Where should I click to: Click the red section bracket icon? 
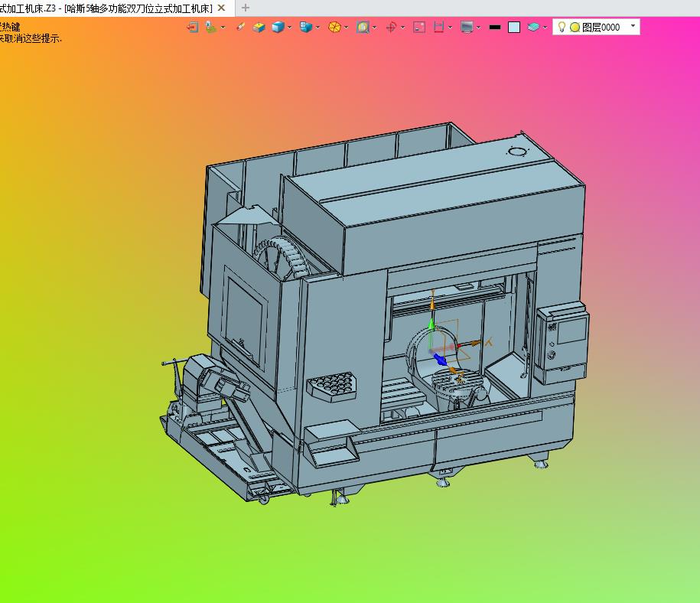point(439,28)
